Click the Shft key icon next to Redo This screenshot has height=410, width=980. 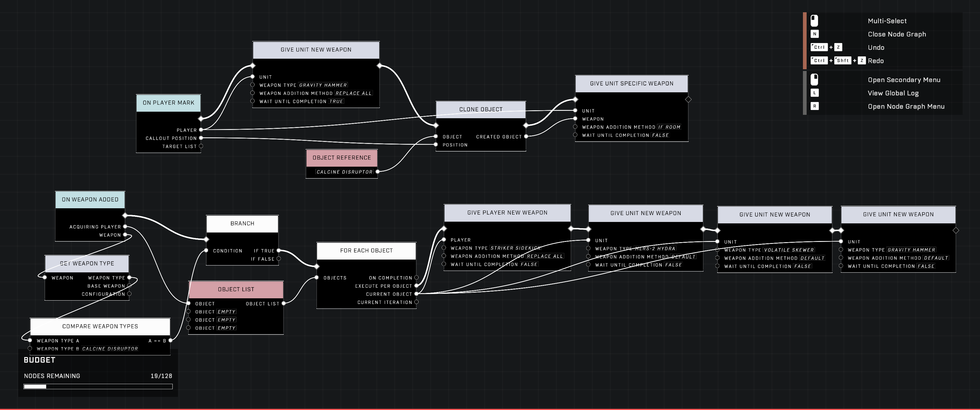click(x=842, y=60)
